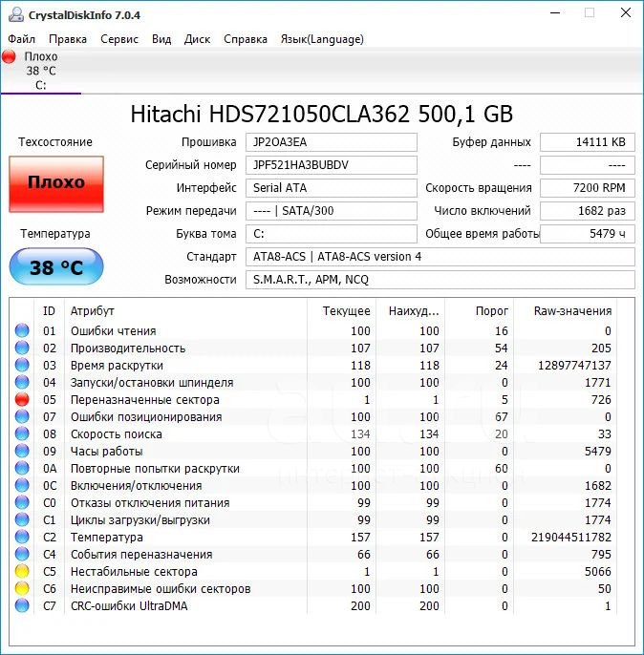Click the Общее время работы value 5479 ч

[x=588, y=234]
